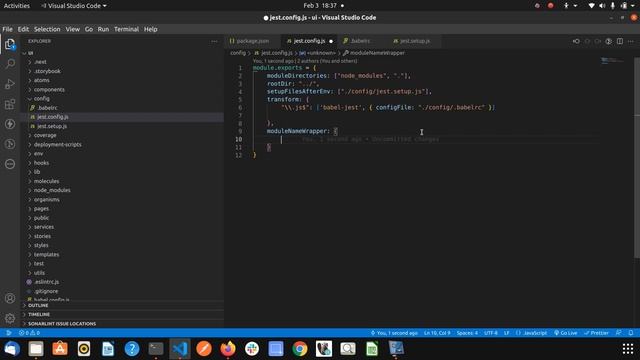
Task: Expand the node_modules folder
Action: click(x=52, y=190)
